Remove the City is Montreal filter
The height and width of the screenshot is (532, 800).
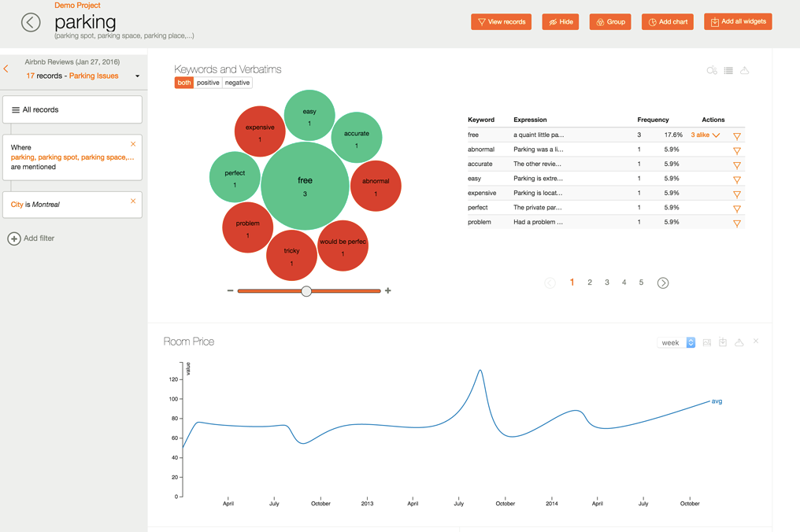pyautogui.click(x=133, y=201)
